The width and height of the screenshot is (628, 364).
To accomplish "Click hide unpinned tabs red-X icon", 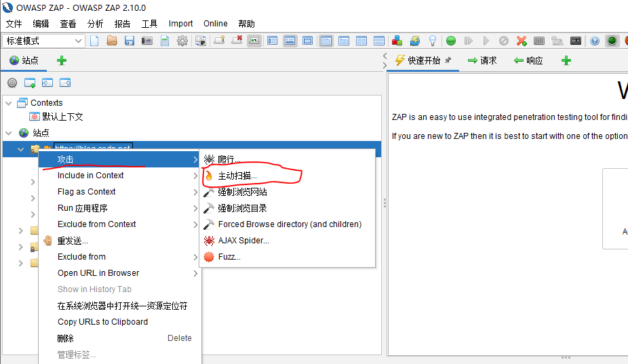I will pyautogui.click(x=237, y=40).
